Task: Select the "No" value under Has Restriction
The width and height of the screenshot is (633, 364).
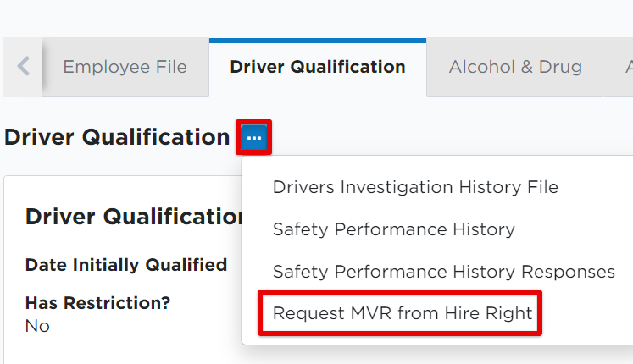Action: 37,326
